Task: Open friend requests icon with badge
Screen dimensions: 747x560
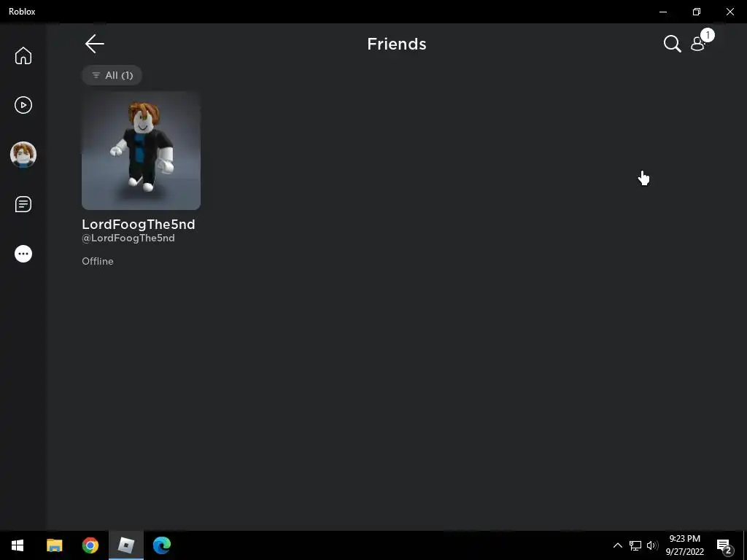Action: pos(701,42)
